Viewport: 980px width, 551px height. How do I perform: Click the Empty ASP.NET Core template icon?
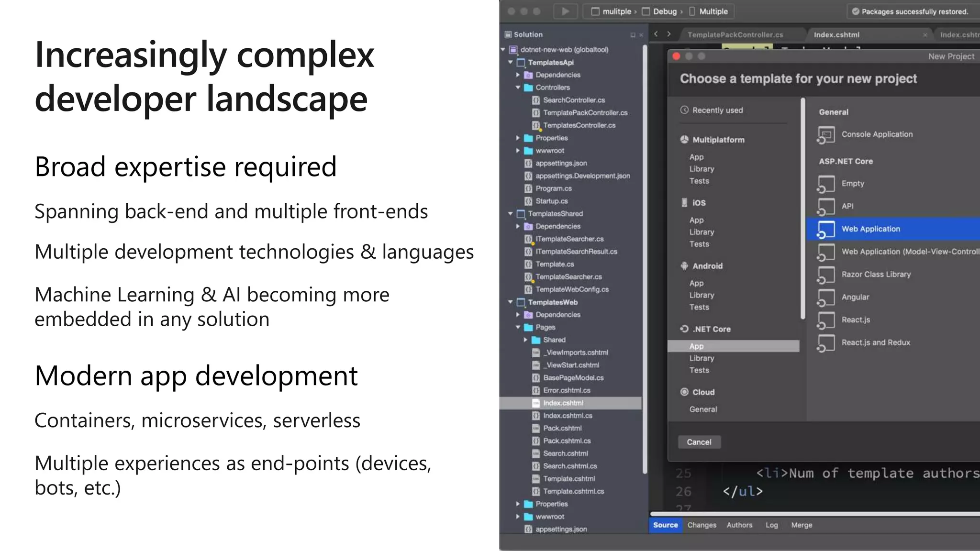point(826,184)
